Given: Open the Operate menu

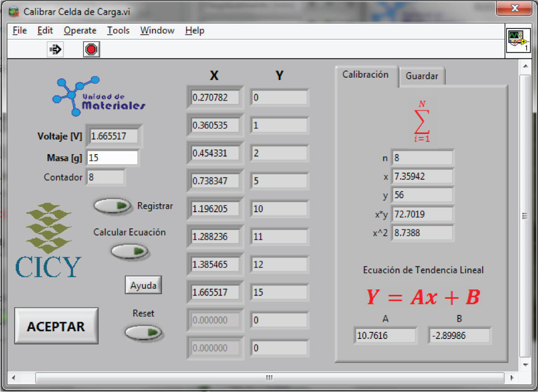Looking at the screenshot, I should (80, 31).
